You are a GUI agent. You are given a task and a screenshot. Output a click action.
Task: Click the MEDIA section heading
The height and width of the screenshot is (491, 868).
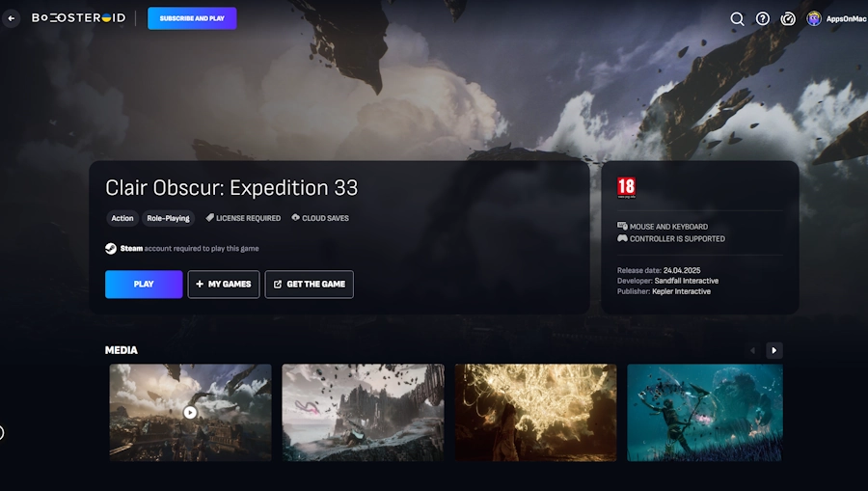pyautogui.click(x=122, y=350)
